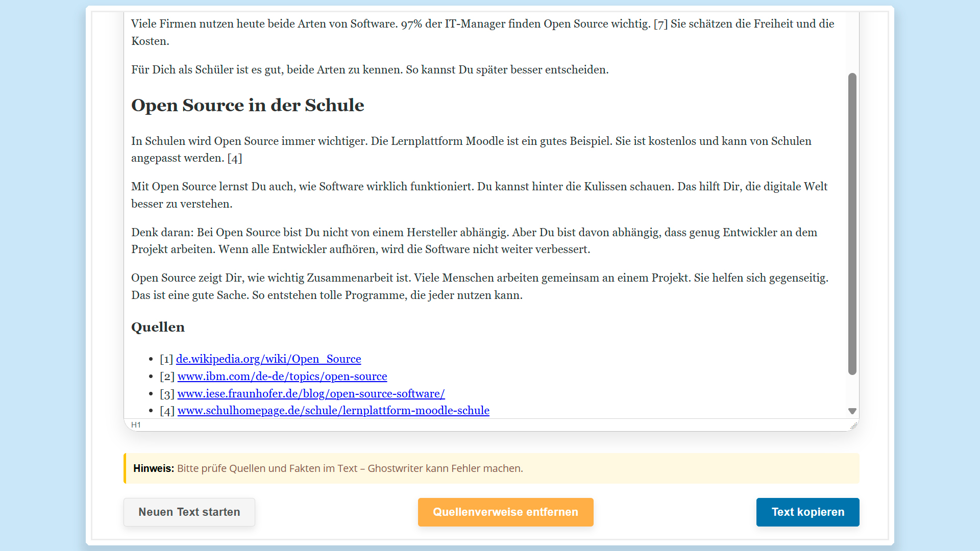Click the yellow Hinweis notice text
Screen dimensions: 980x551
coord(350,468)
